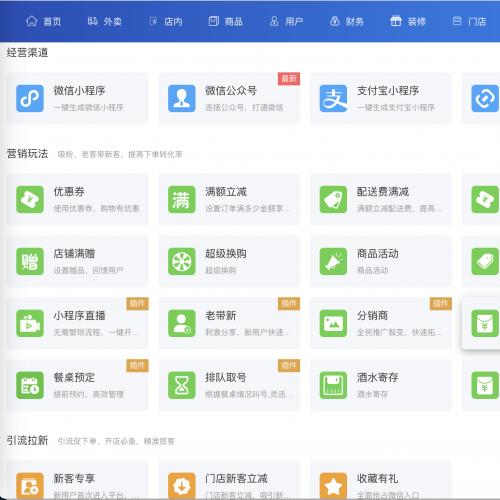The image size is (500, 500).
Task: Open the 分销商 card
Action: click(381, 323)
